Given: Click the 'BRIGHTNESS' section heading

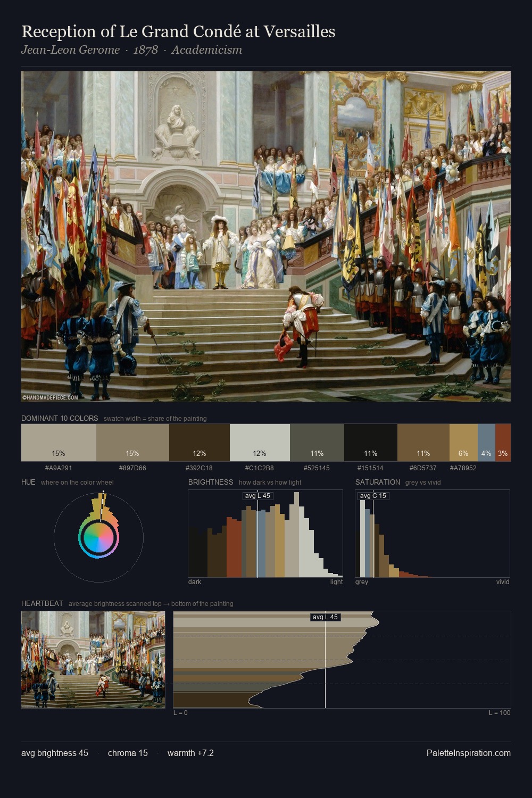Looking at the screenshot, I should point(211,482).
